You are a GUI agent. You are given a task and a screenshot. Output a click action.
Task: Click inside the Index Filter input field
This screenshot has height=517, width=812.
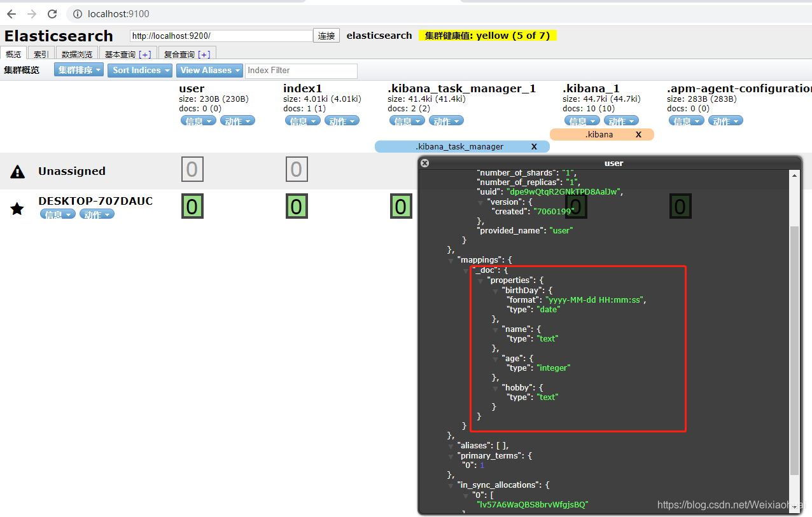(x=301, y=70)
